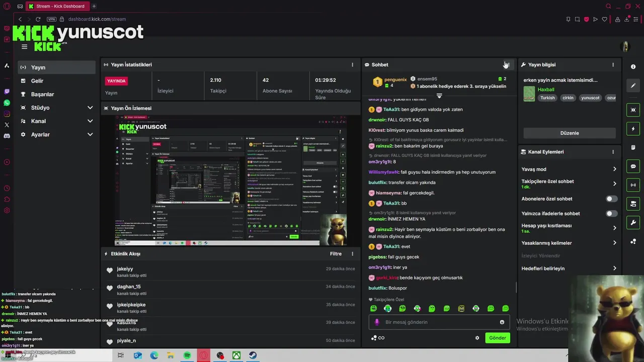Open the chat settings gear next to Gönder

(477, 338)
